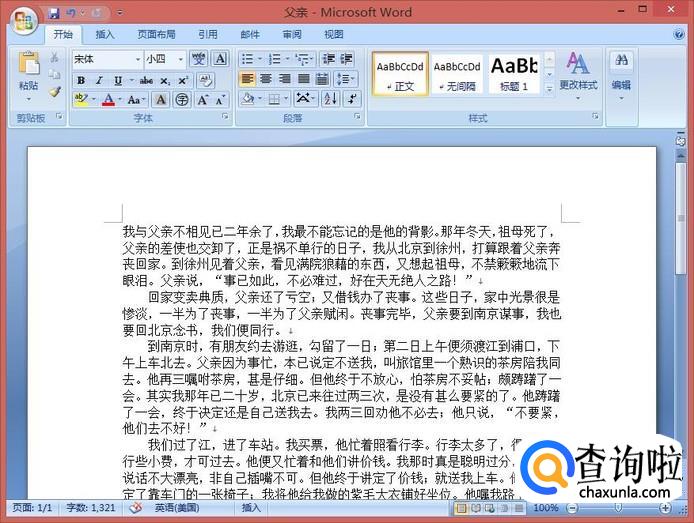
Task: Open the 剪贴板 pane launcher
Action: point(59,116)
